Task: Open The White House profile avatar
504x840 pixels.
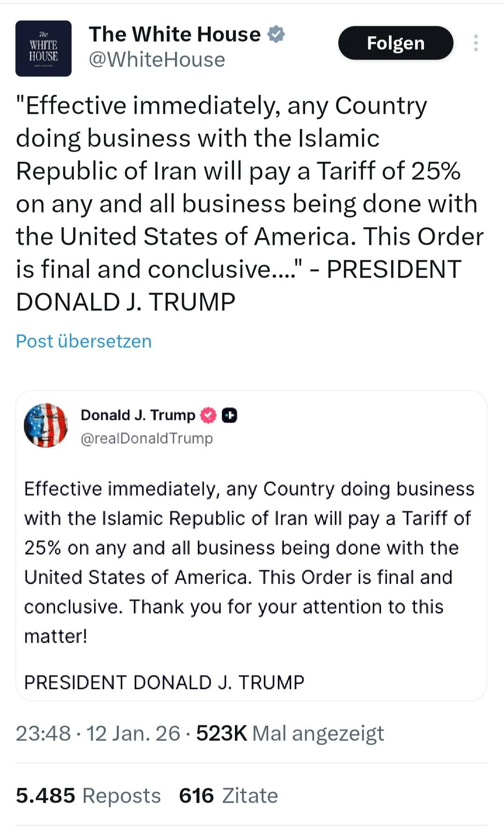Action: pyautogui.click(x=44, y=49)
